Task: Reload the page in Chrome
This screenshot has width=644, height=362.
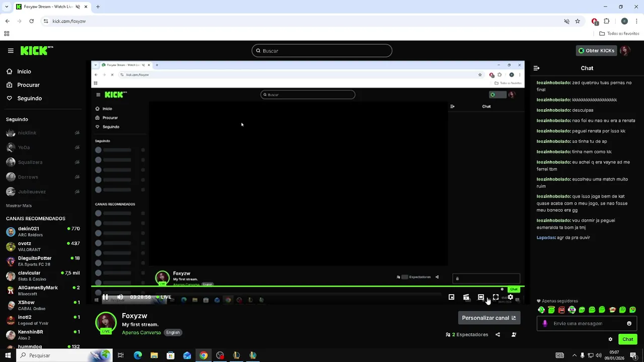Action: coord(31,21)
